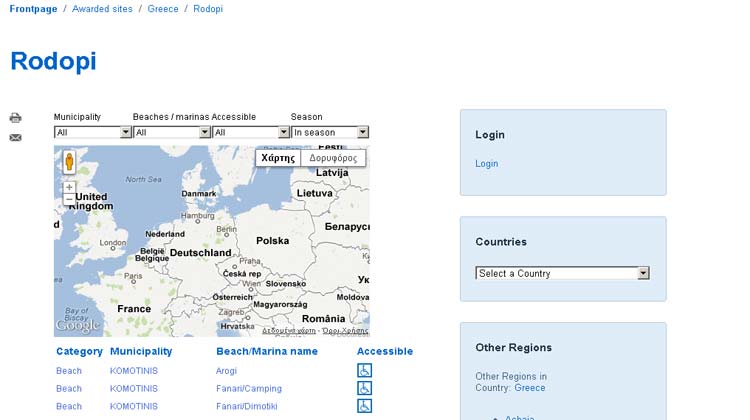Open the Accessible filter dropdown
750x420 pixels.
pos(251,132)
